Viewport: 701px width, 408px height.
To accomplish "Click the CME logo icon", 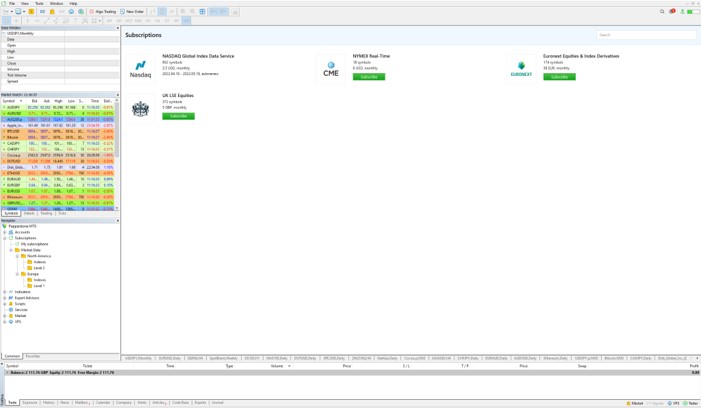I will [331, 68].
